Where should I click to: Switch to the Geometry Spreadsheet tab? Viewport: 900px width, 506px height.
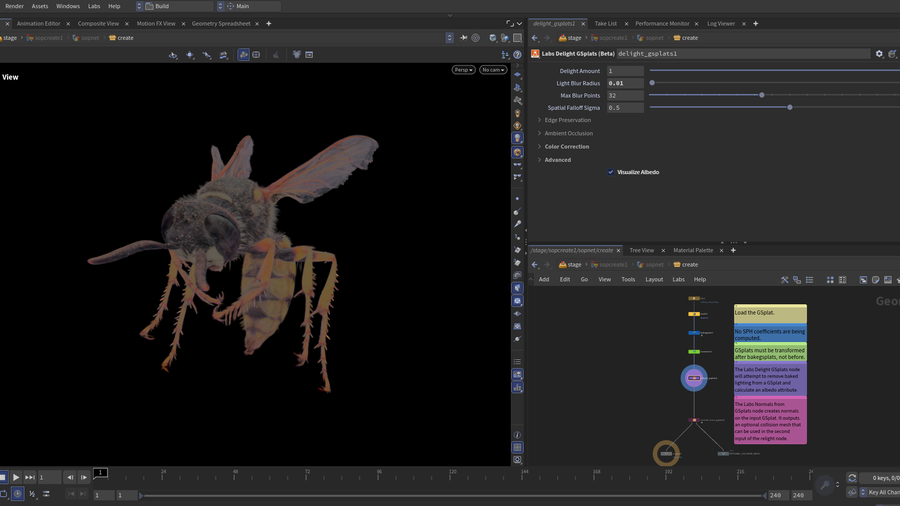[221, 24]
